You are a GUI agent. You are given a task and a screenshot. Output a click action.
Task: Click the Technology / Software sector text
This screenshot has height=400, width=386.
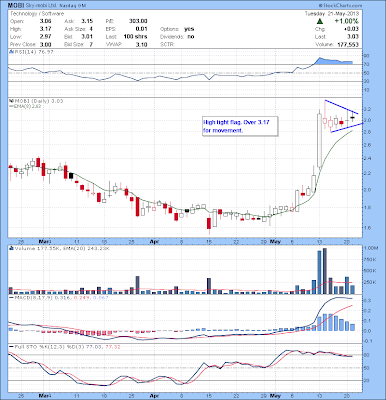coord(37,14)
